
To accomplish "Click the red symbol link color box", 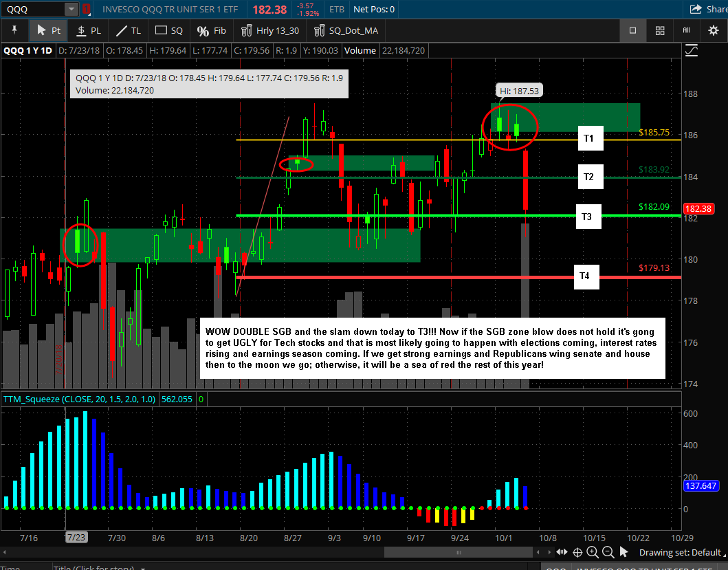I will click(x=86, y=9).
